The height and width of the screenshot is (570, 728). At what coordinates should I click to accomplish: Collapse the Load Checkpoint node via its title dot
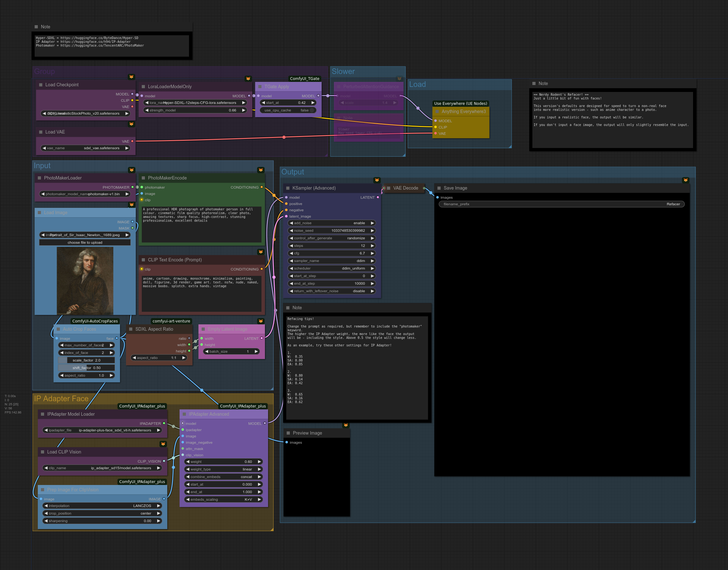(41, 85)
